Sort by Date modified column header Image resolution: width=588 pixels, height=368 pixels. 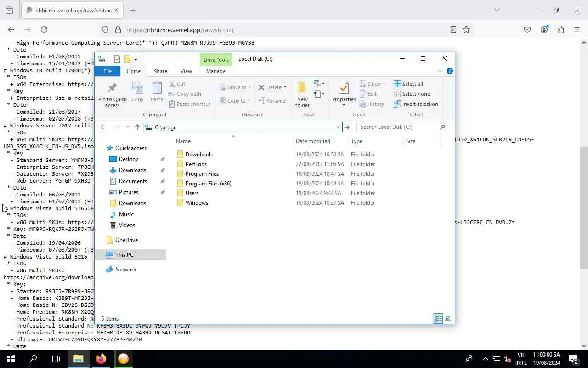[x=313, y=141]
